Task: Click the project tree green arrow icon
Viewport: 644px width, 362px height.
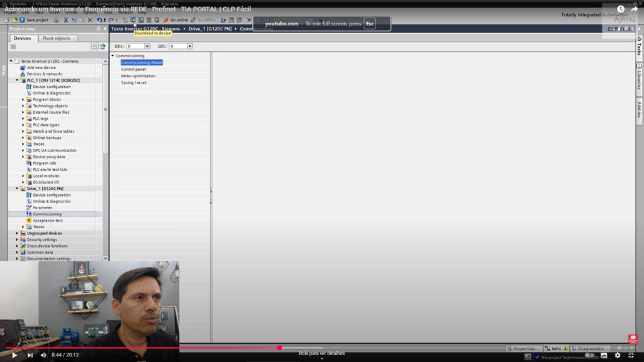Action: pos(103,47)
